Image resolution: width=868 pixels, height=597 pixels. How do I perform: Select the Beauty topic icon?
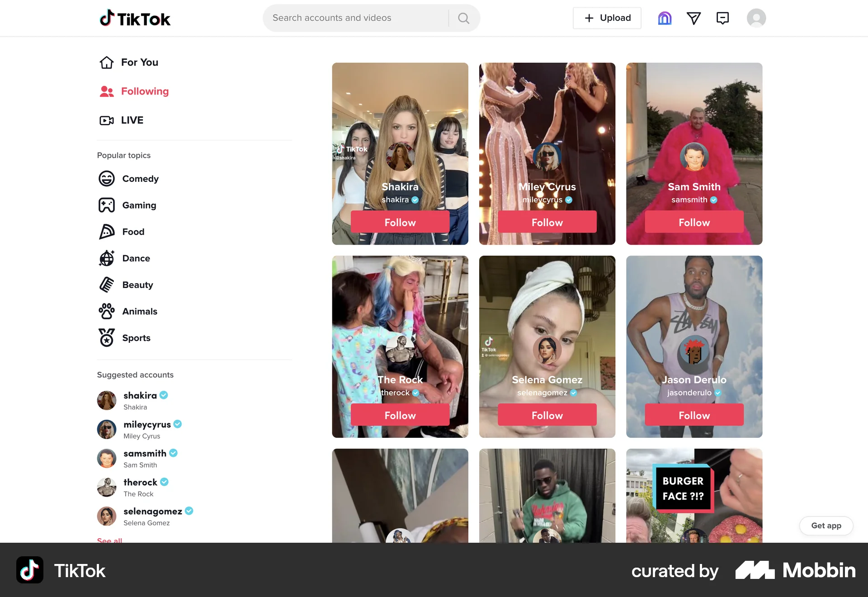(106, 284)
